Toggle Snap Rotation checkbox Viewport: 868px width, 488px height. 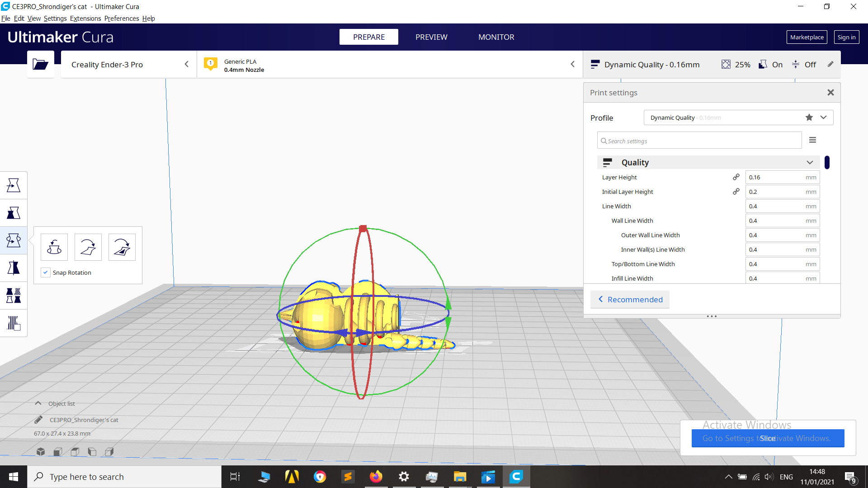[46, 272]
